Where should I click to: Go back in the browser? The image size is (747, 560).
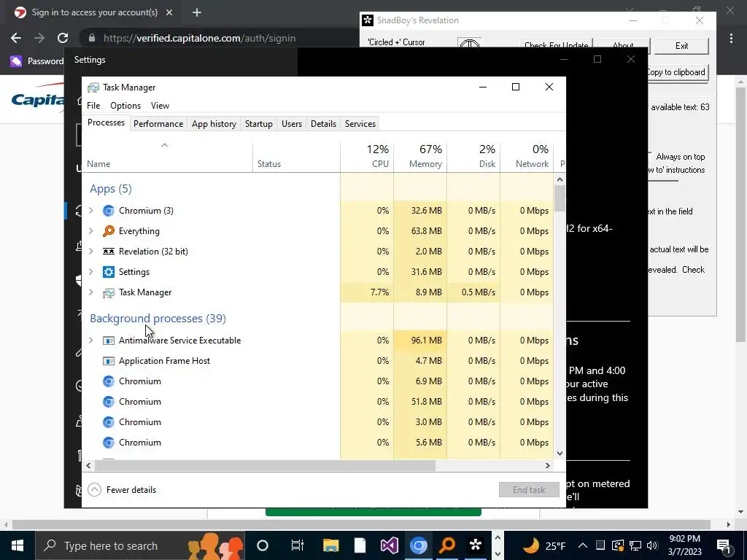pyautogui.click(x=16, y=38)
